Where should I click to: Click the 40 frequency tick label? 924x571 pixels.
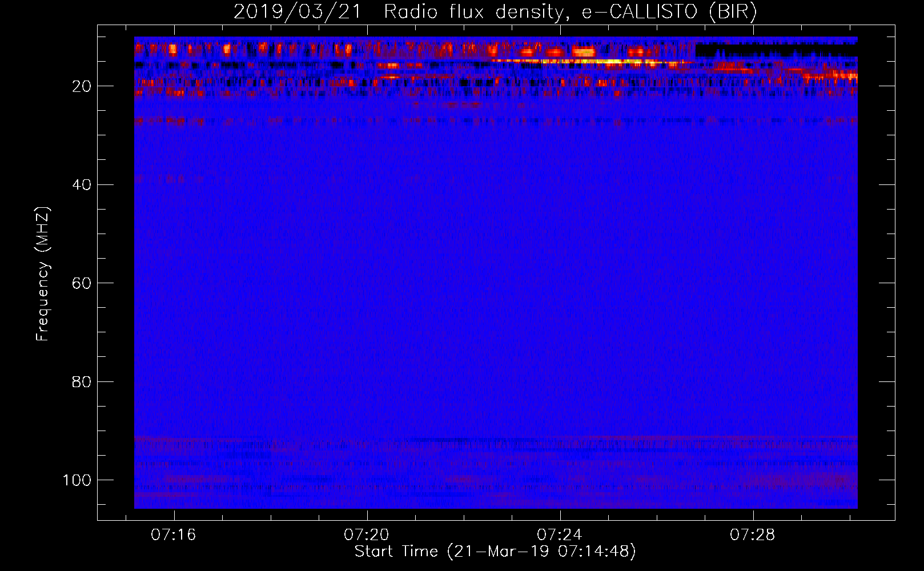click(82, 185)
